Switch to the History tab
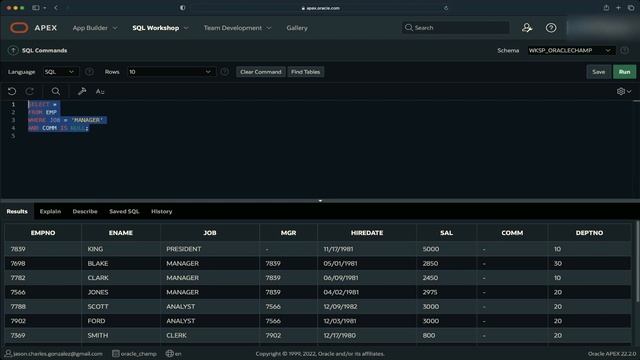The image size is (640, 360). pos(162,211)
